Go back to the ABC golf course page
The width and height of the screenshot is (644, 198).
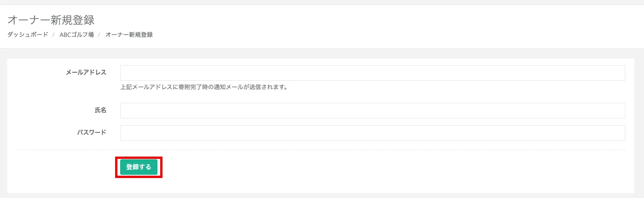tap(76, 35)
